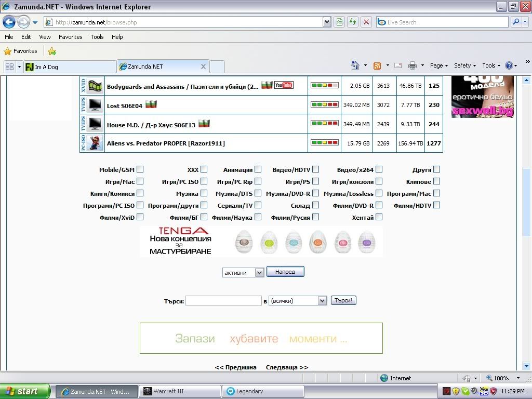Image resolution: width=532 pixels, height=399 pixels.
Task: Open the активни status dropdown
Action: coord(243,272)
